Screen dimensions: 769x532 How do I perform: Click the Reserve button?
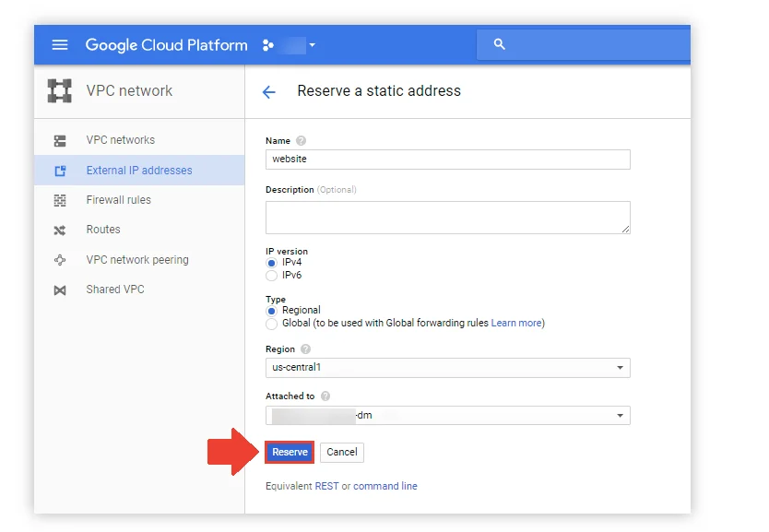(289, 452)
